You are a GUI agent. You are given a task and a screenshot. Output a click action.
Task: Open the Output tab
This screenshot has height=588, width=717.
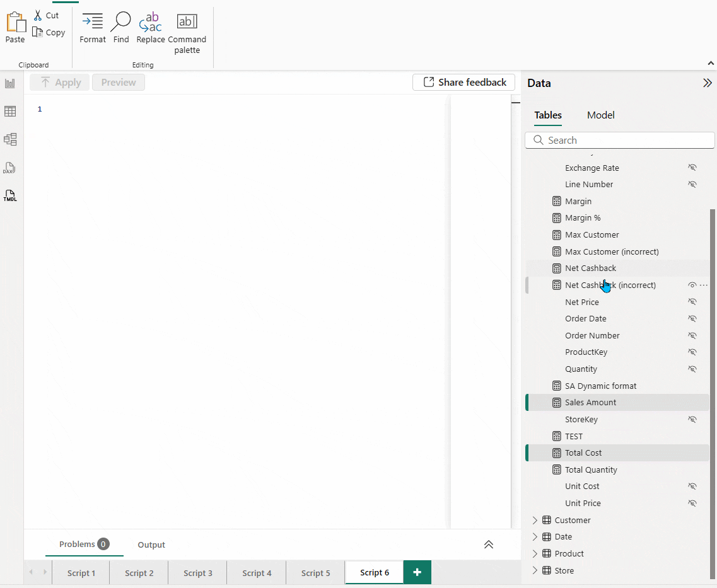[x=151, y=545]
